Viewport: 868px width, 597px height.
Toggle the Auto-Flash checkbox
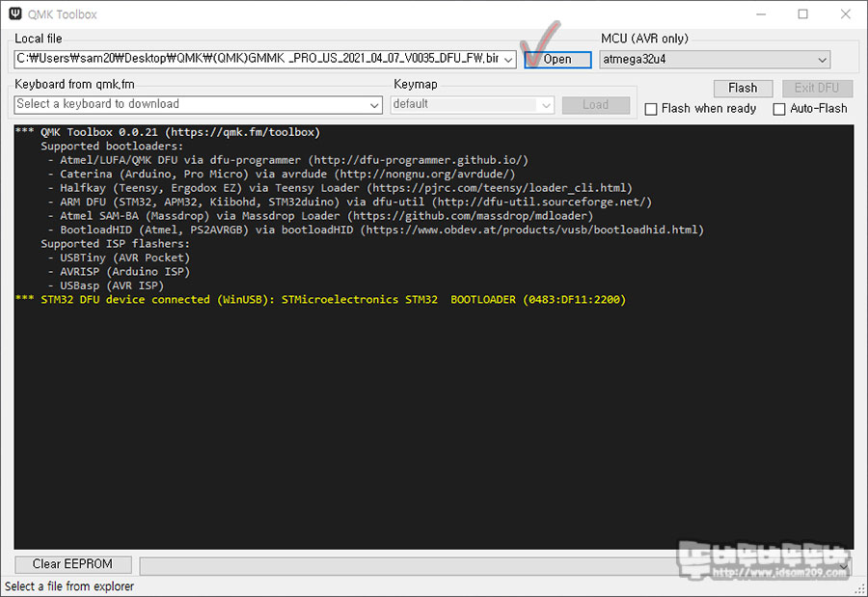point(779,109)
